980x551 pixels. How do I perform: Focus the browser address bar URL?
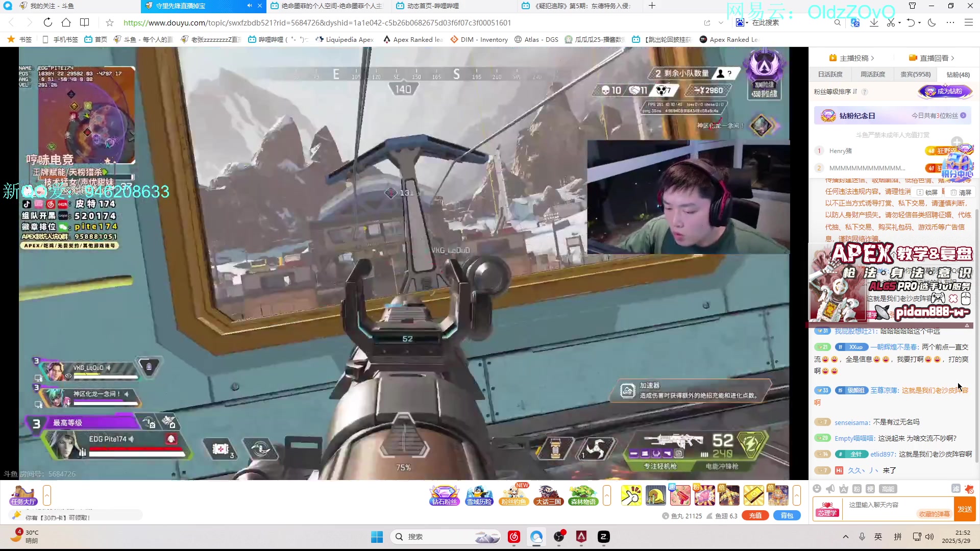[317, 22]
